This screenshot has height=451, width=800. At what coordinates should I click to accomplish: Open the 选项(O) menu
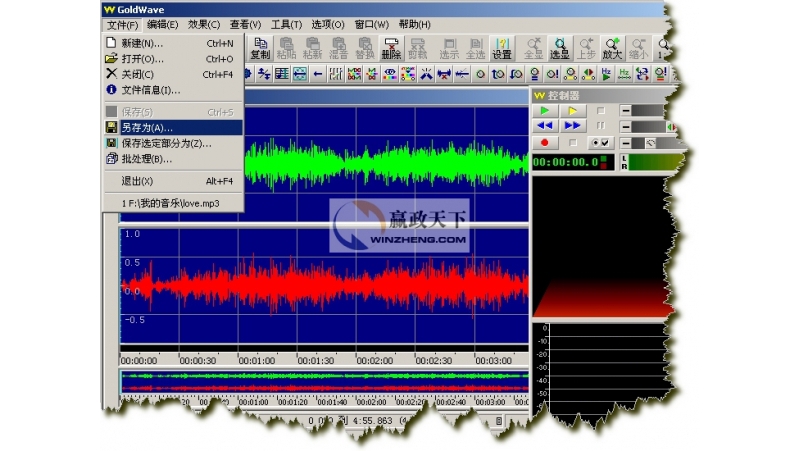click(328, 24)
